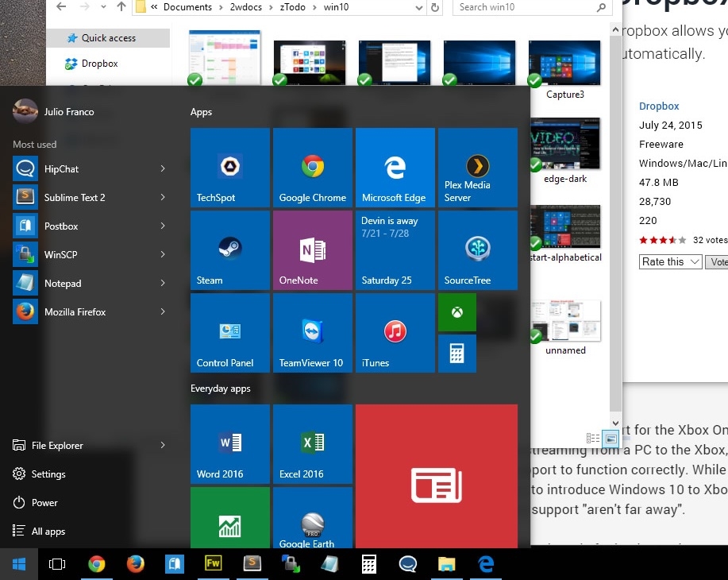Open the Plex Media Server tile
The width and height of the screenshot is (728, 580).
(478, 168)
